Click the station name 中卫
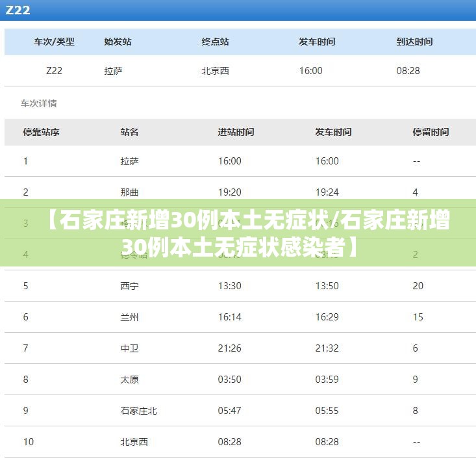The height and width of the screenshot is (466, 476). point(130,348)
